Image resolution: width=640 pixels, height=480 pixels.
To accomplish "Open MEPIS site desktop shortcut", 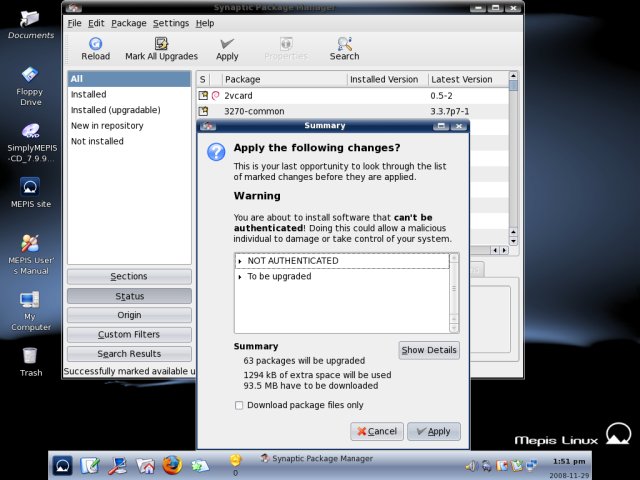I will [30, 187].
